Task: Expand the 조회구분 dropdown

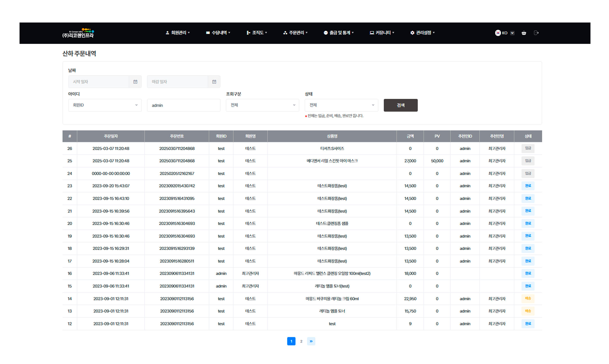Action: click(x=262, y=105)
